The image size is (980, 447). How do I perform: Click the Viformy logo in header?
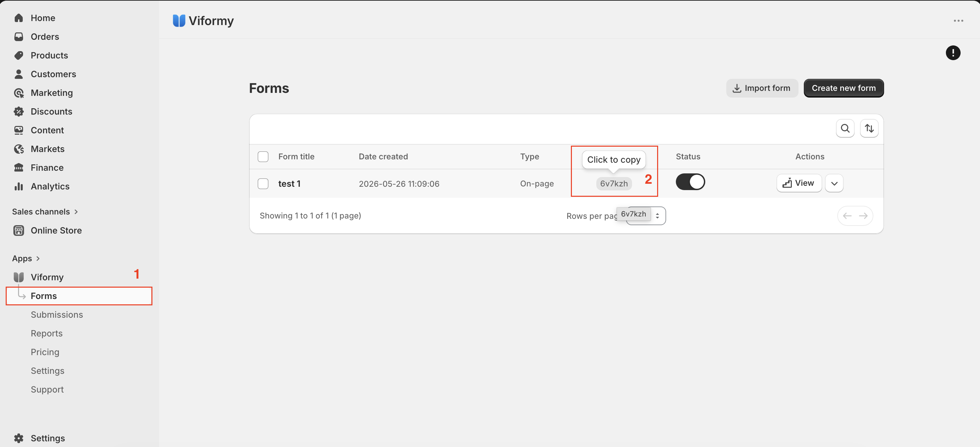click(179, 20)
